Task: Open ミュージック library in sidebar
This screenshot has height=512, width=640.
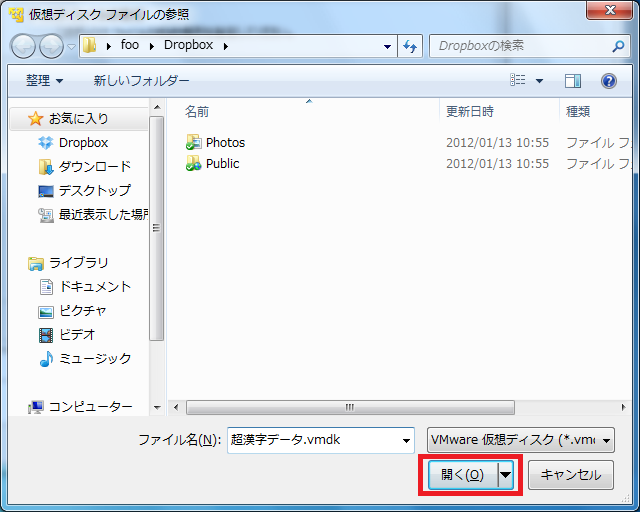Action: click(94, 359)
